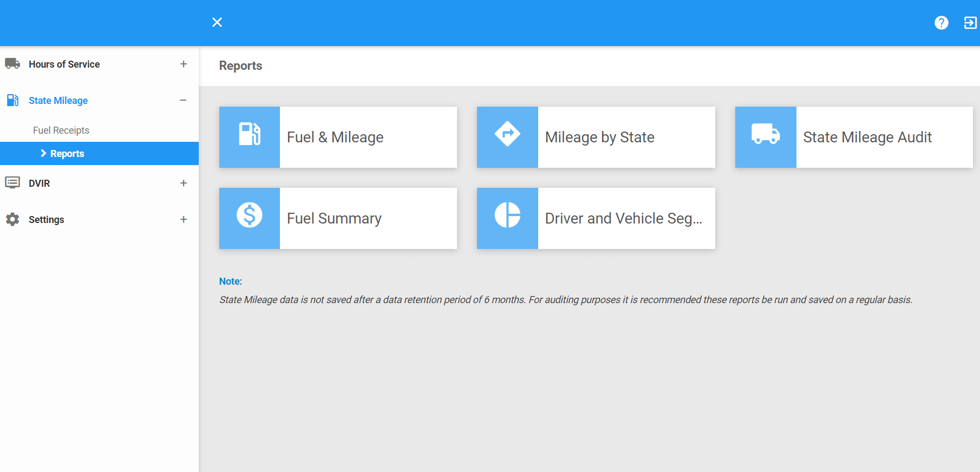The width and height of the screenshot is (980, 472).
Task: Open Fuel Receipts submenu item
Action: point(61,130)
